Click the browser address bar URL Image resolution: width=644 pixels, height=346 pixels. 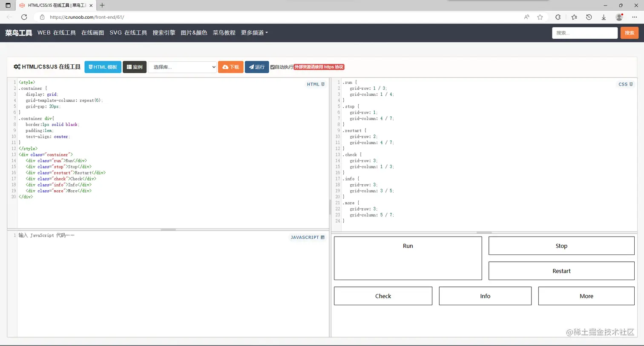87,17
